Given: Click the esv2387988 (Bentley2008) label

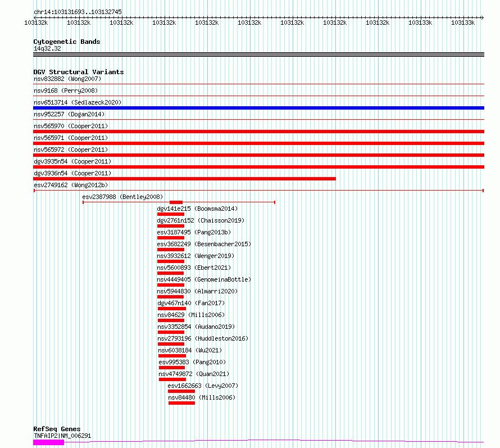Looking at the screenshot, I should point(122,197).
